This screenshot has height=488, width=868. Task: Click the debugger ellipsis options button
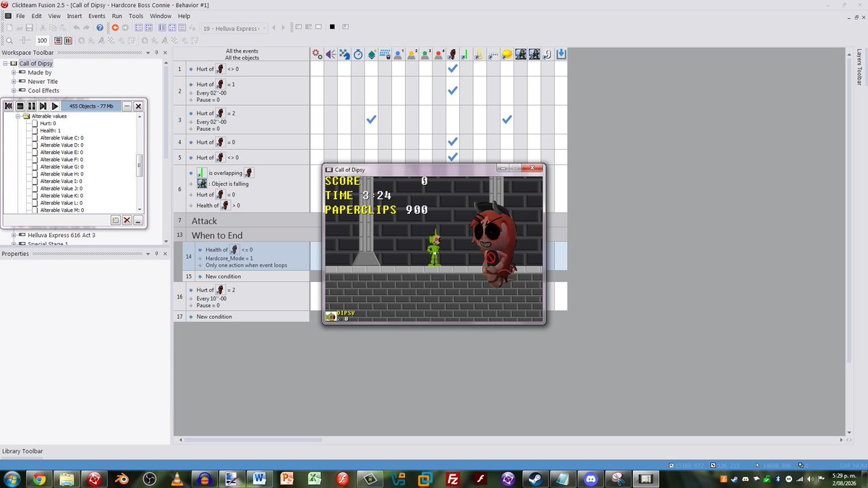click(x=138, y=220)
